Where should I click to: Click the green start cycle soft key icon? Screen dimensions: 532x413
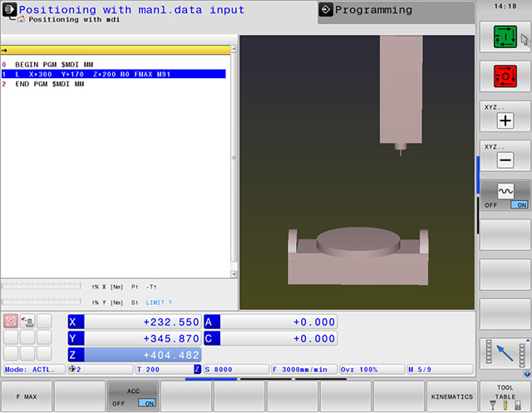coord(505,37)
